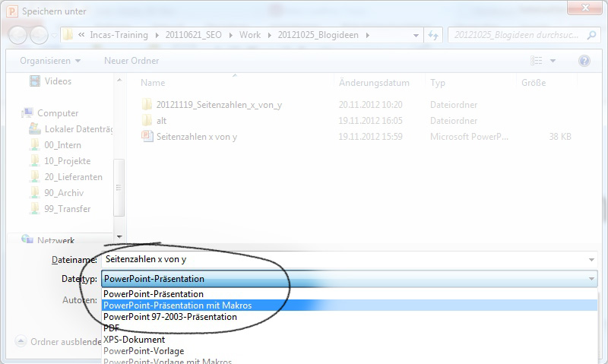Open the Dateiname dropdown arrow
This screenshot has height=364, width=608.
coord(591,259)
